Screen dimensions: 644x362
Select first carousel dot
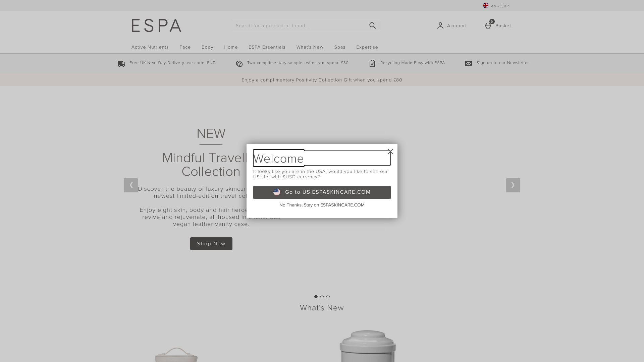316,297
